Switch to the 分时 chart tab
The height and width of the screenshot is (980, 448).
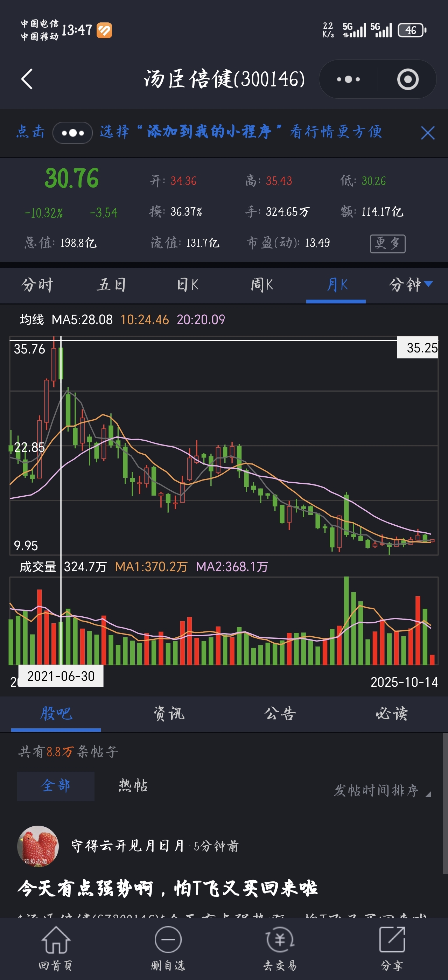click(37, 285)
